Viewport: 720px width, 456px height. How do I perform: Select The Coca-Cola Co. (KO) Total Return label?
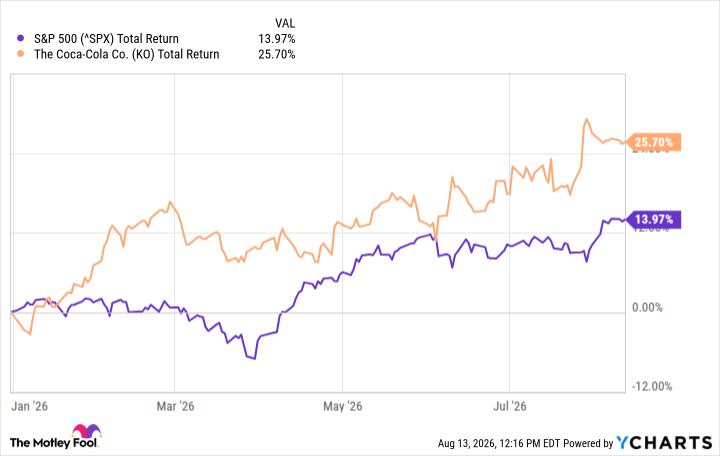127,54
